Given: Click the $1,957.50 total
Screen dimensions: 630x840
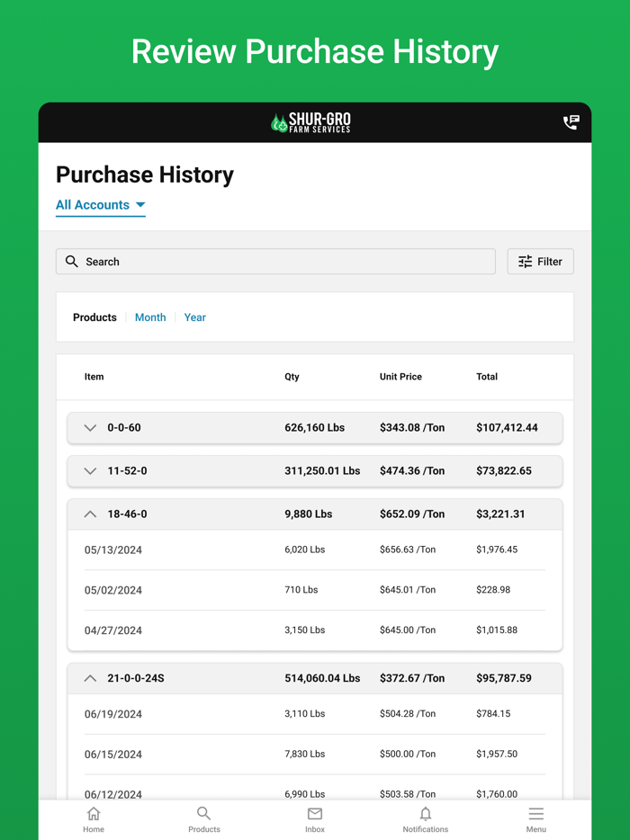Looking at the screenshot, I should 497,754.
